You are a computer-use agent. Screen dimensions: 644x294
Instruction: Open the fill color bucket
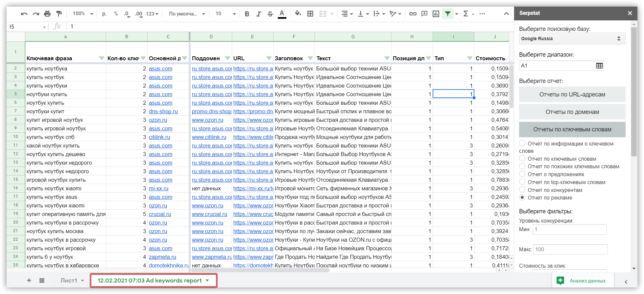[x=298, y=13]
